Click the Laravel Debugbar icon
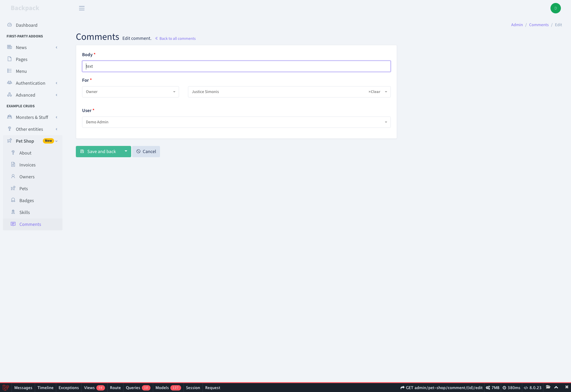 coord(6,388)
